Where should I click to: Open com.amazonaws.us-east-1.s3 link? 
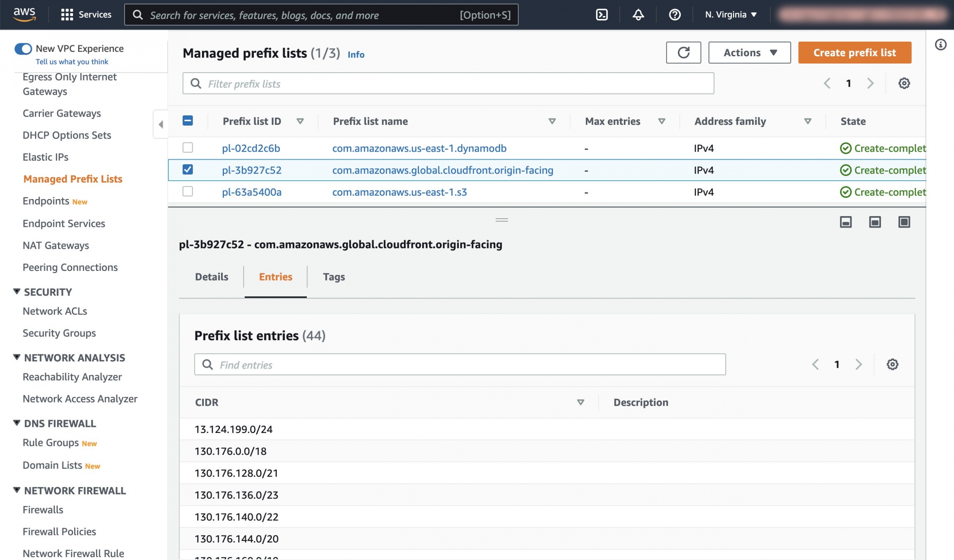pos(399,192)
